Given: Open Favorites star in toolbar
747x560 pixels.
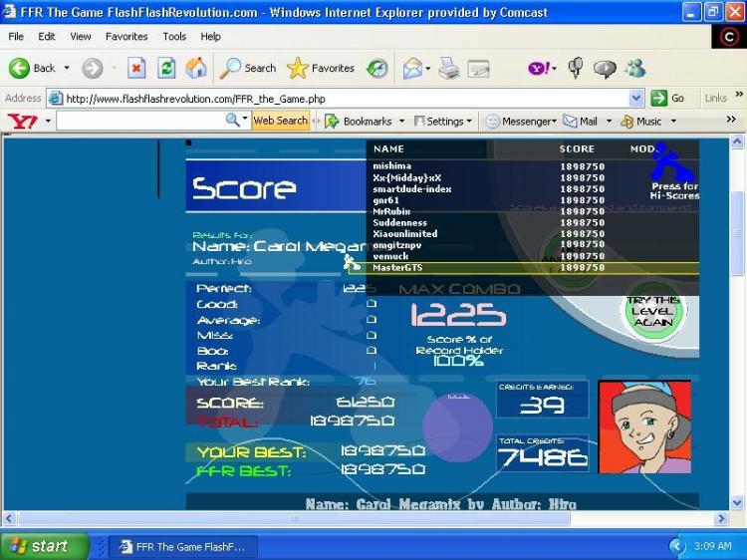Looking at the screenshot, I should [x=298, y=68].
